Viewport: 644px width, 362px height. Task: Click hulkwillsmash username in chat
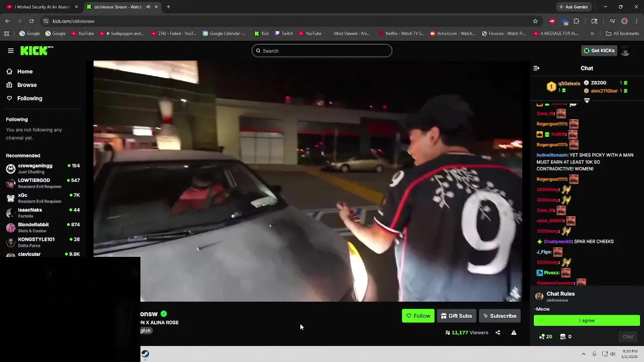coord(552,155)
